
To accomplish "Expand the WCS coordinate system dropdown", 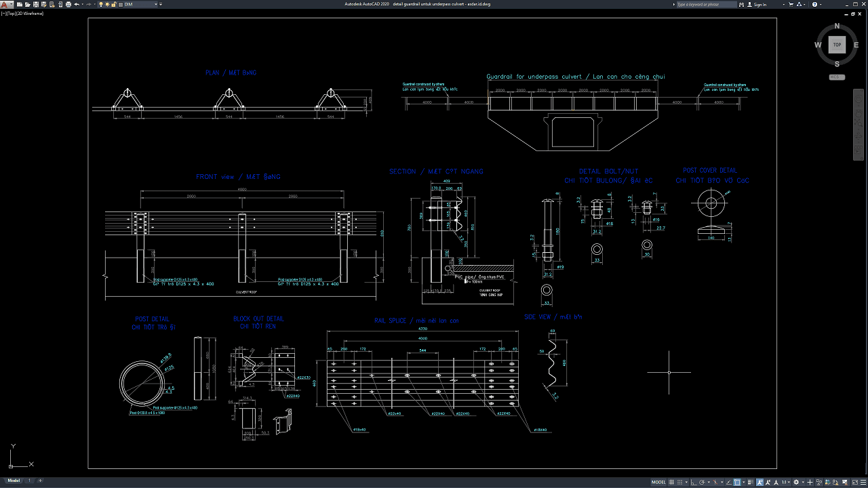I will [x=837, y=77].
